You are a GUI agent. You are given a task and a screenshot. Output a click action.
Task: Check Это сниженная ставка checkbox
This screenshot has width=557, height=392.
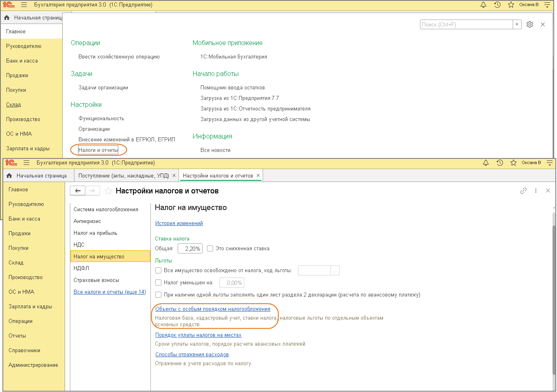(x=210, y=248)
